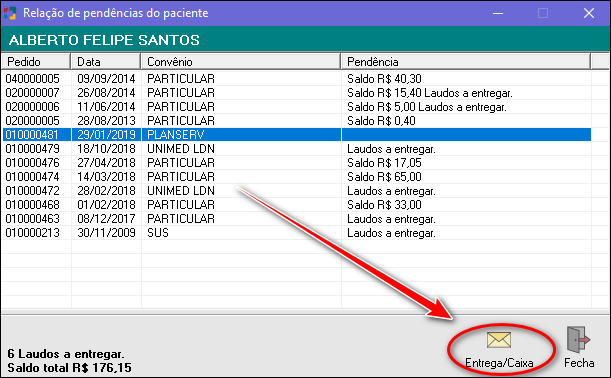Click date 01/02/2018 cell

click(x=106, y=205)
